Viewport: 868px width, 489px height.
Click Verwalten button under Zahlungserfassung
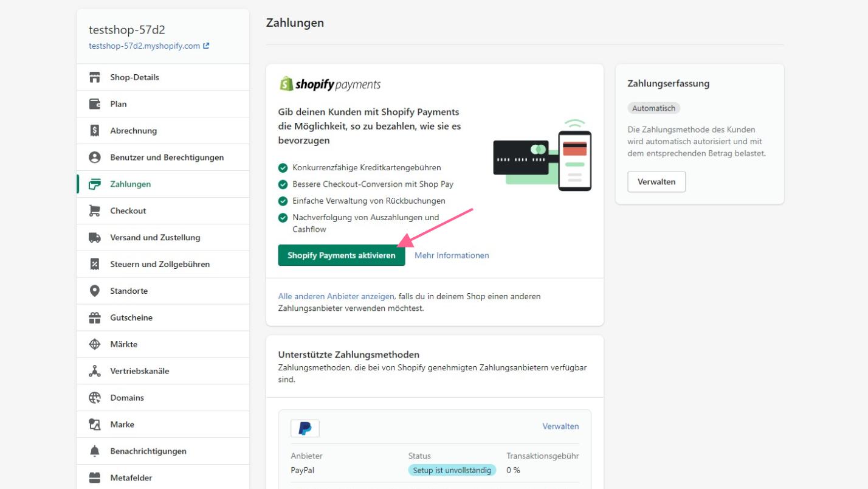point(656,182)
